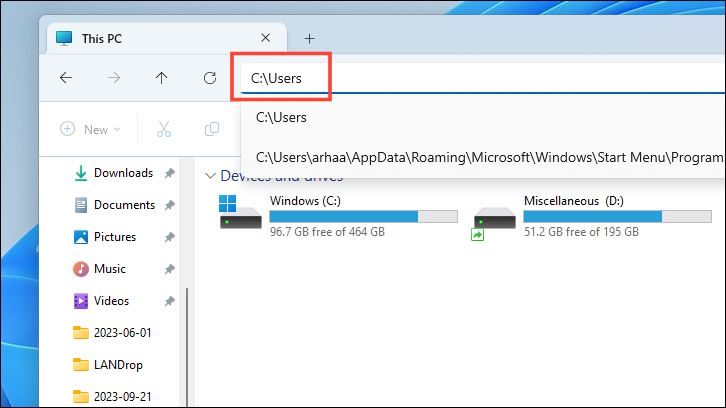Go up one folder level
The image size is (726, 408).
(162, 78)
